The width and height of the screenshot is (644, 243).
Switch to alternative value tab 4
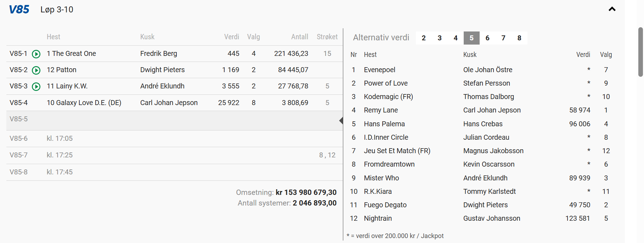click(x=456, y=38)
